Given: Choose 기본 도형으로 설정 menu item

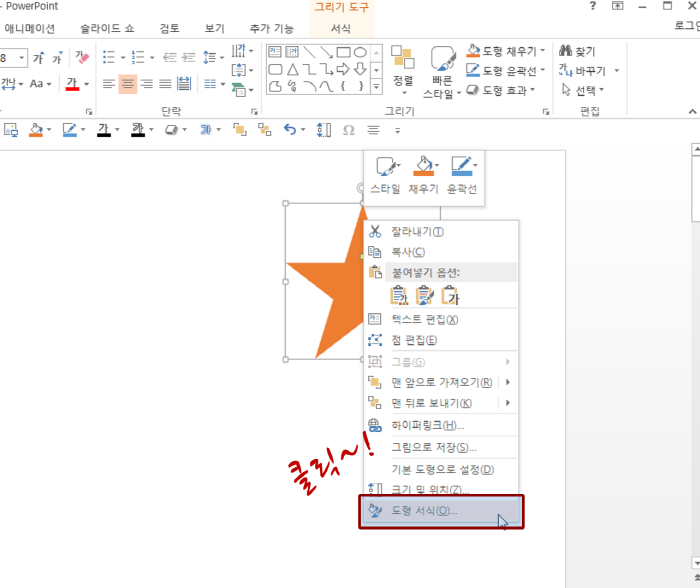Looking at the screenshot, I should 441,469.
